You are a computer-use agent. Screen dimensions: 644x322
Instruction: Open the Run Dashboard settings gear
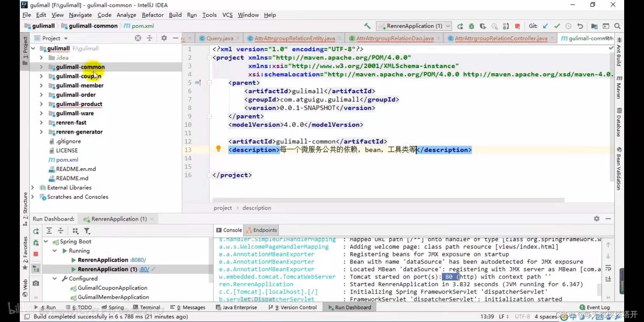[x=597, y=219]
